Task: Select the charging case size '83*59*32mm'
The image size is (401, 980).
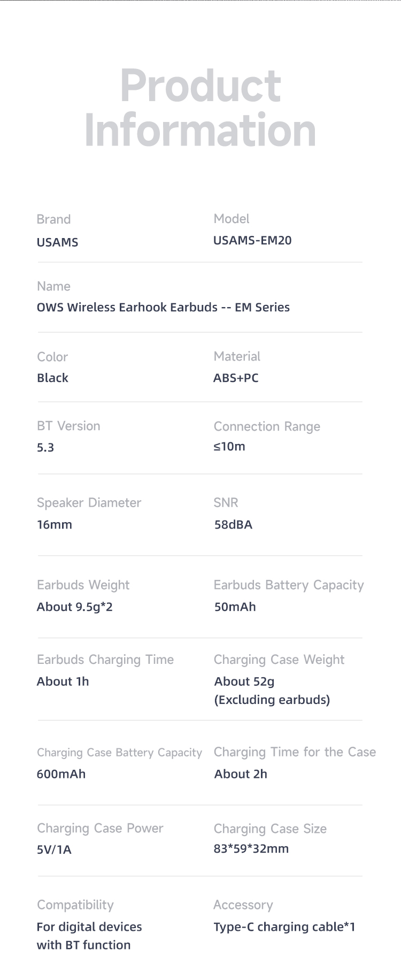Action: coord(251,848)
